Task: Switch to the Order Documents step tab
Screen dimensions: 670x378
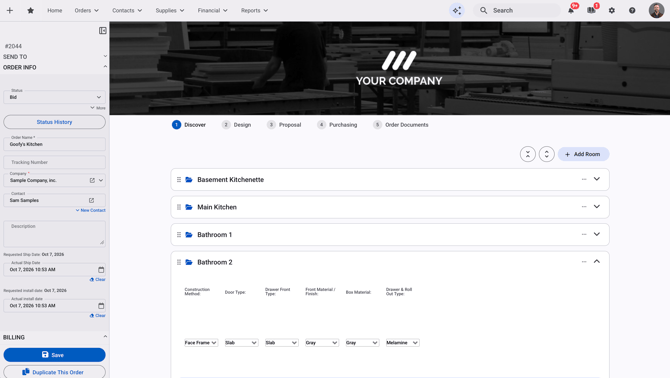Action: (x=400, y=125)
